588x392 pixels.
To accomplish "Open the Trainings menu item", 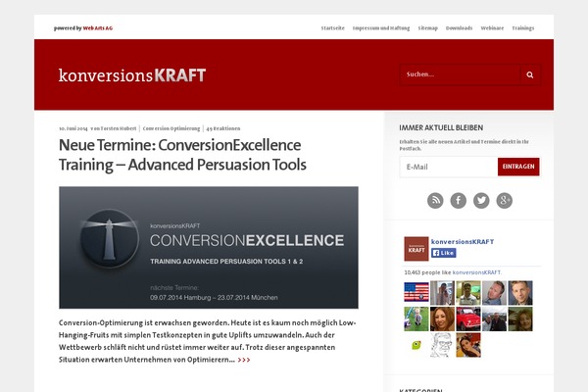I will click(x=522, y=28).
